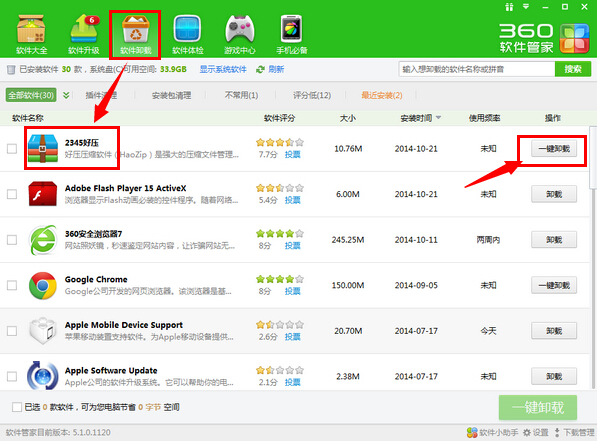The width and height of the screenshot is (597, 441).
Task: Open the 手机必备 phone essentials icon
Action: pyautogui.click(x=292, y=34)
